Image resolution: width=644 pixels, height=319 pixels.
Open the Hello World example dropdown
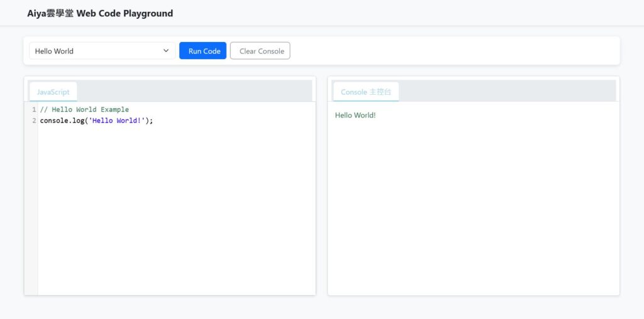click(x=94, y=51)
